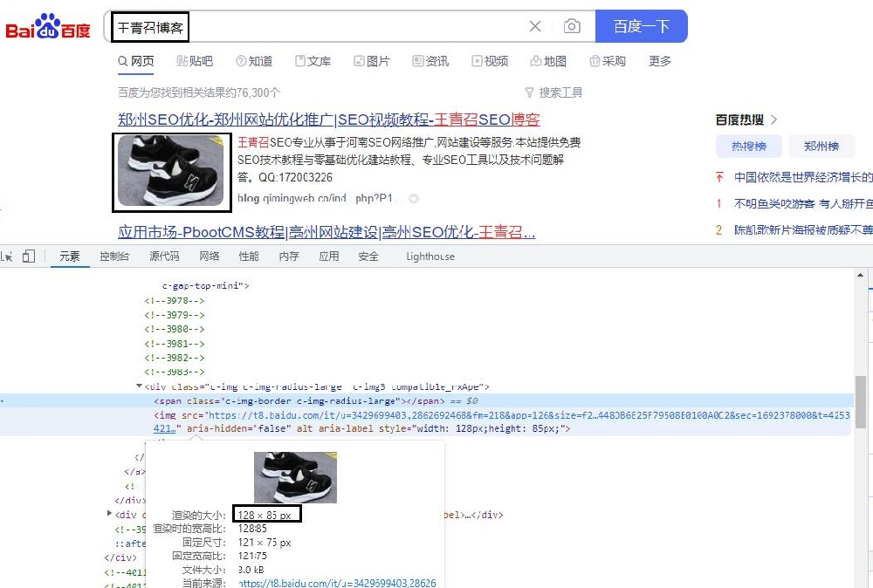
Task: Select the 网页 tab
Action: (136, 61)
